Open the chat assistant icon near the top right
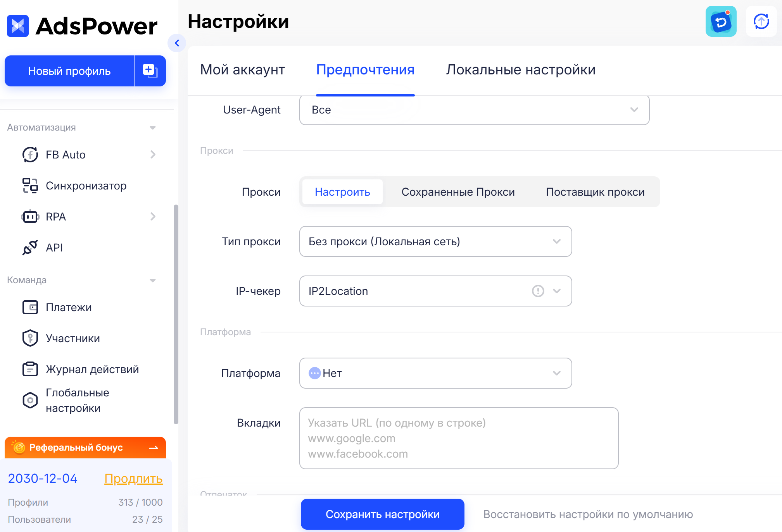782x532 pixels. point(720,21)
